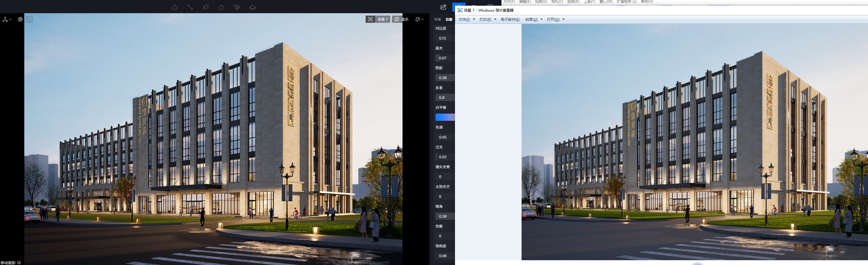868x265 pixels.
Task: Click the path line tool icon
Action: click(x=190, y=7)
